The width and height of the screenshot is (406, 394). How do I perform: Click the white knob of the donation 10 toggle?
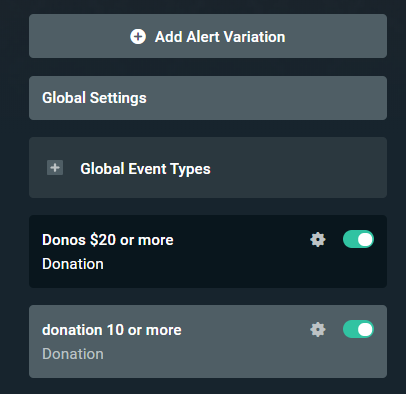point(365,329)
